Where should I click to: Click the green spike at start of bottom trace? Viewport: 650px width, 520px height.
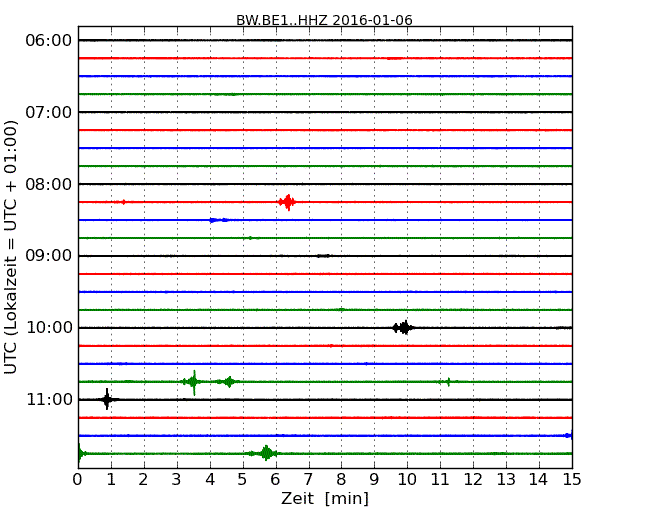pos(80,453)
